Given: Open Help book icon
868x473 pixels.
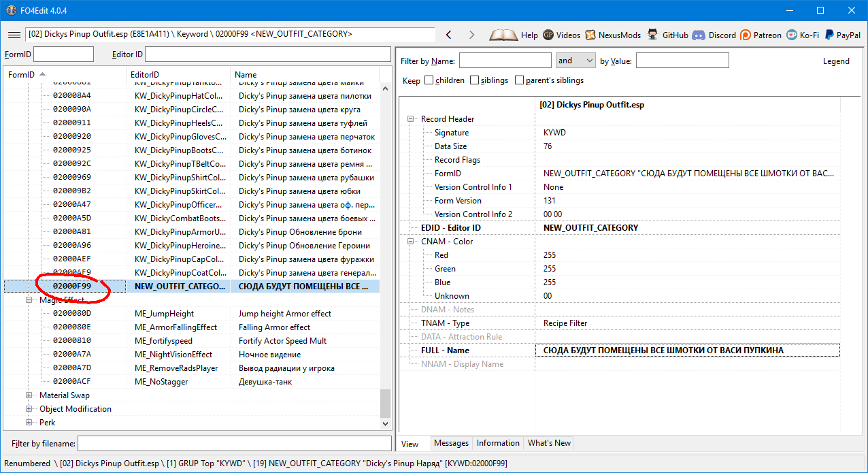Looking at the screenshot, I should tap(503, 35).
